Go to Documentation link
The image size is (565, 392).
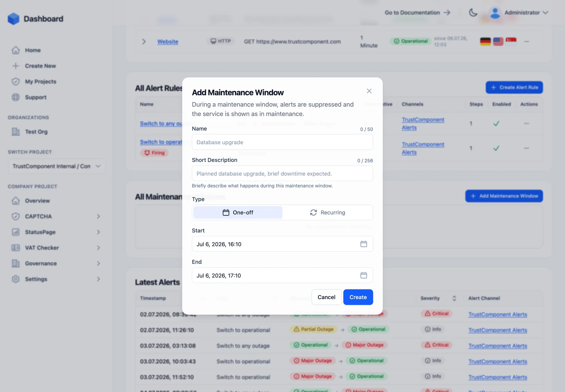tap(417, 13)
